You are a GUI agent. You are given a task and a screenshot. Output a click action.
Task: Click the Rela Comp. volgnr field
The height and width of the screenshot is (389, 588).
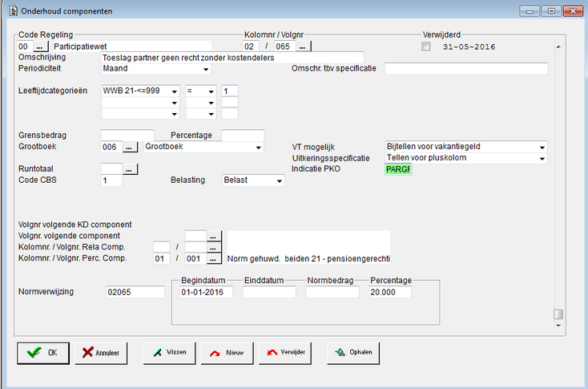click(x=195, y=248)
